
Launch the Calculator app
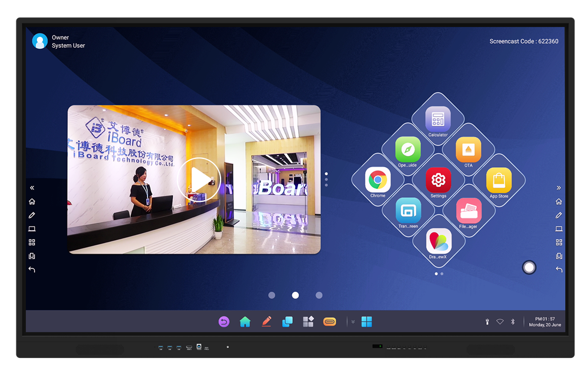point(437,118)
